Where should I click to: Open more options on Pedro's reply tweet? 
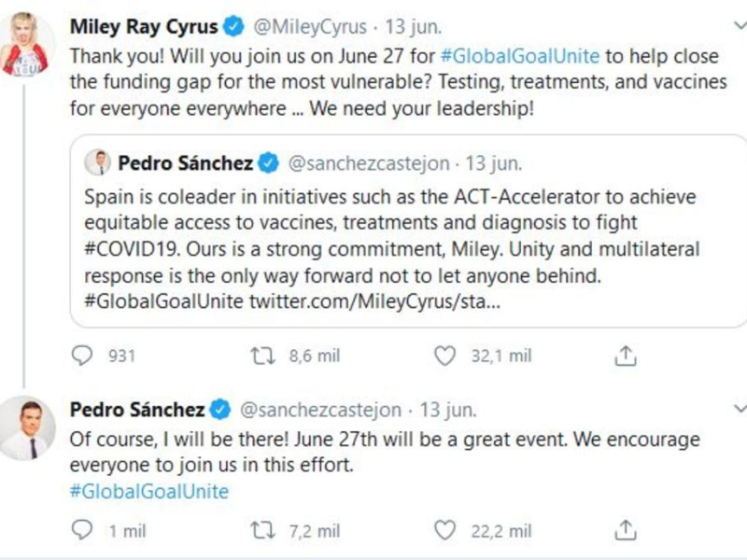tap(738, 408)
